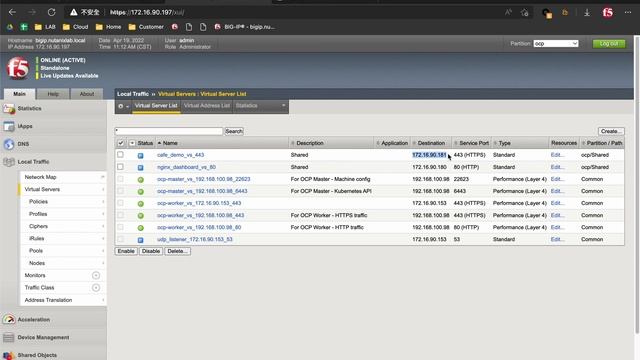Click the F5 profile icon in browser toolbar
The image size is (640, 360).
(608, 13)
